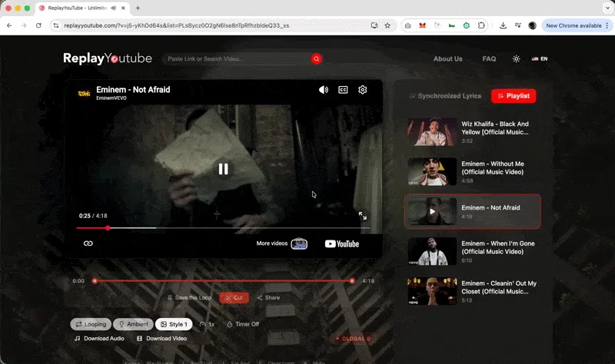Viewport: 615px width, 364px height.
Task: Reload the page in Chrome
Action: (x=38, y=25)
